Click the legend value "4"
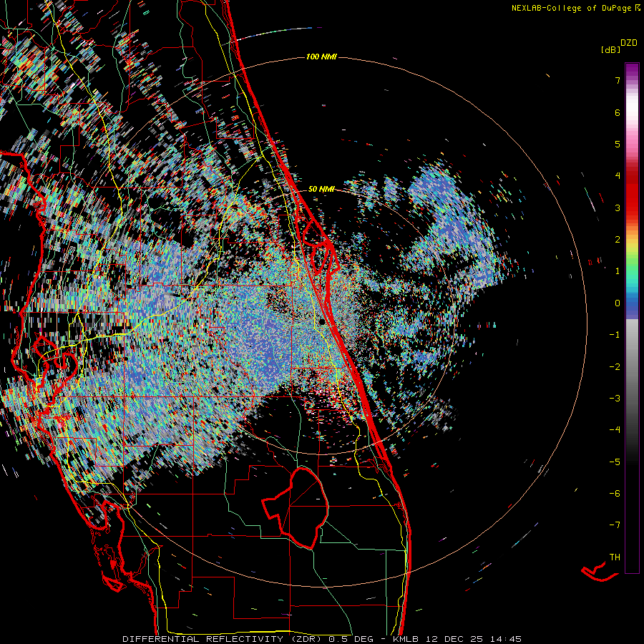Image resolution: width=644 pixels, height=644 pixels. [618, 176]
